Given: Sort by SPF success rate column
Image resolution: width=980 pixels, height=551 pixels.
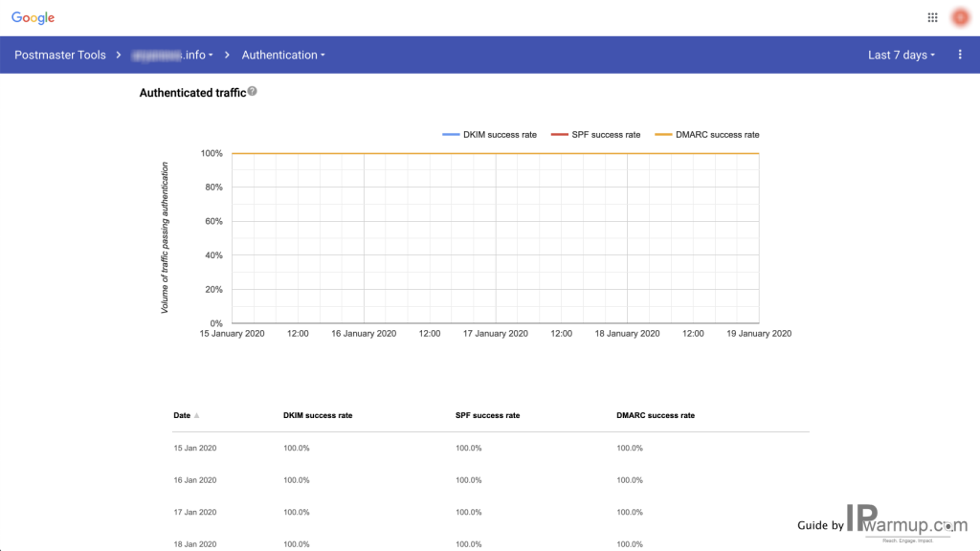Looking at the screenshot, I should tap(487, 415).
